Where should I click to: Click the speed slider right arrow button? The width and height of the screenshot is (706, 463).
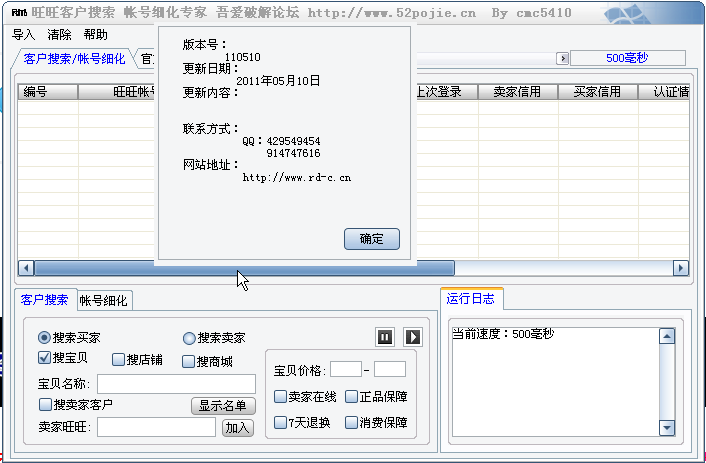coord(562,59)
